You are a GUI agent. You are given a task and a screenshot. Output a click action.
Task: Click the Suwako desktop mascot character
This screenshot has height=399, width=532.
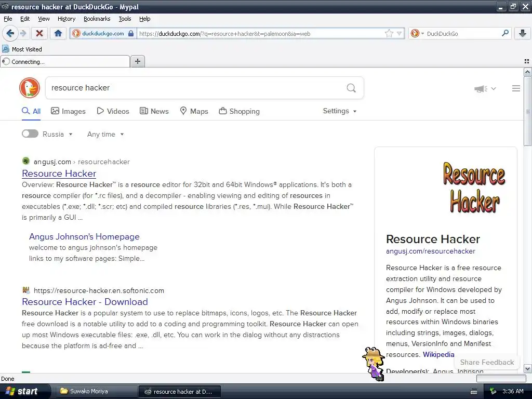tap(373, 363)
